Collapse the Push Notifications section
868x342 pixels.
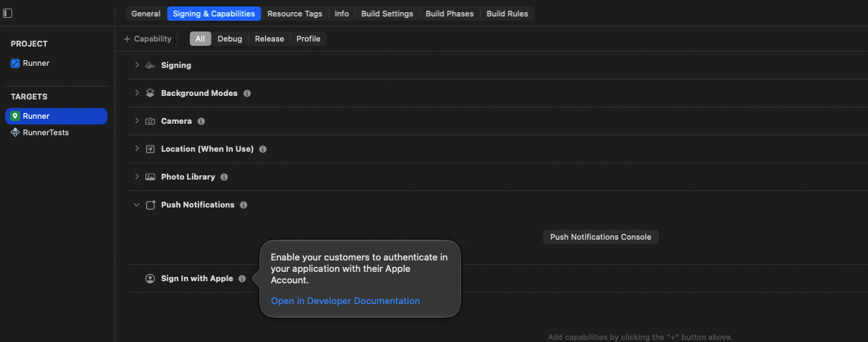click(x=137, y=205)
